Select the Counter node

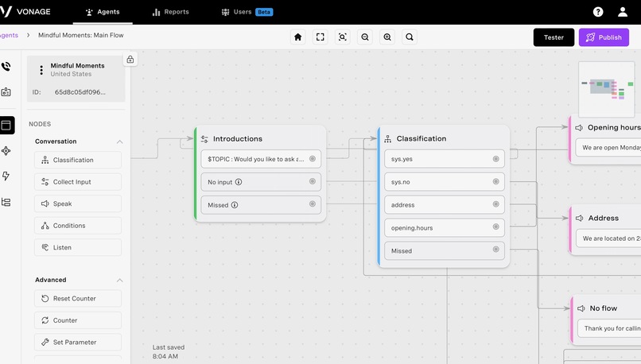[78, 320]
